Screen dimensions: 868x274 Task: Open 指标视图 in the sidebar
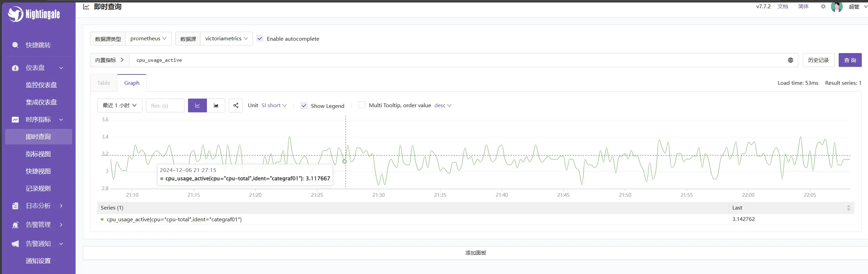(38, 154)
